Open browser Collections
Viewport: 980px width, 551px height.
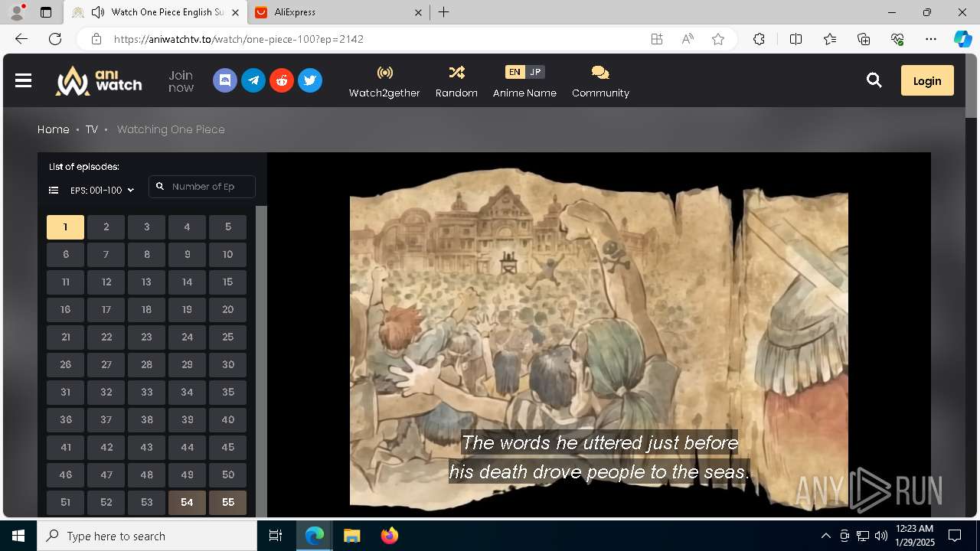point(864,39)
